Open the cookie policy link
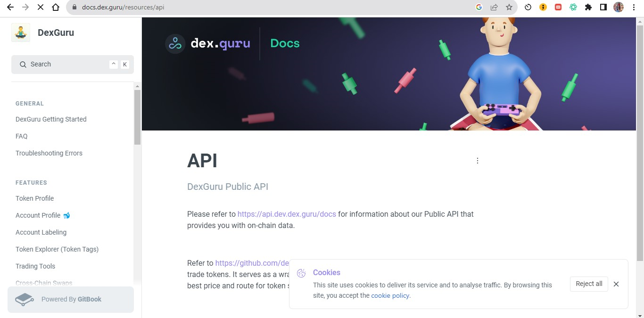 click(390, 295)
